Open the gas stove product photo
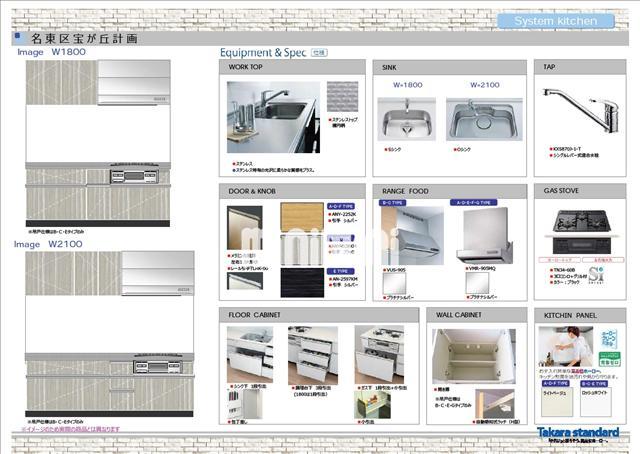Screen dimensions: 640x454 click(582, 232)
